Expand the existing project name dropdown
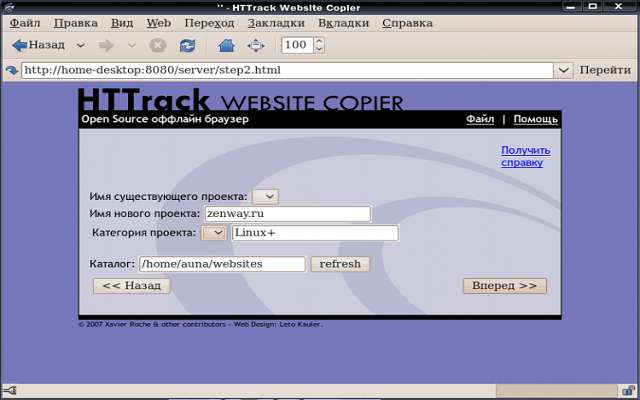Viewport: 640px width, 400px height. pyautogui.click(x=265, y=196)
